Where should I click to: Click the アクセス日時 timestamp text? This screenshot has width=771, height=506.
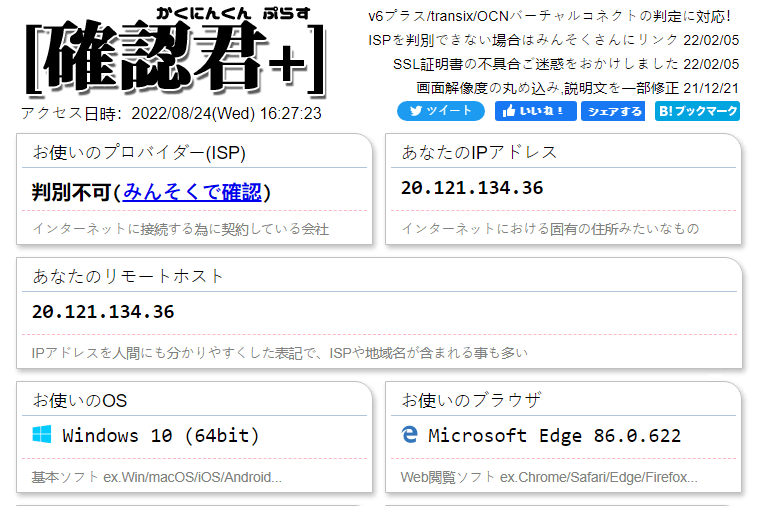click(171, 114)
